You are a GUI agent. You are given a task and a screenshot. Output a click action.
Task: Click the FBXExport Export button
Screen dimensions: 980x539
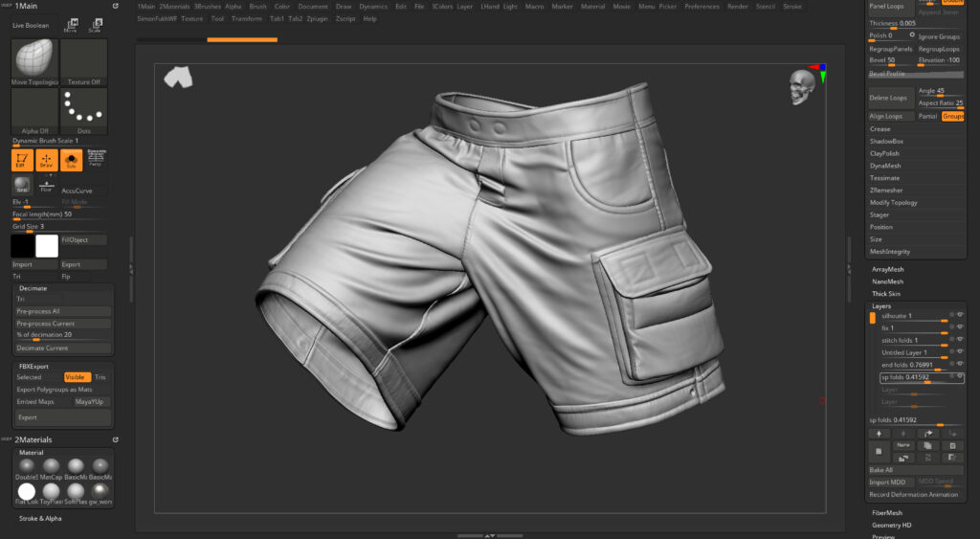click(62, 417)
